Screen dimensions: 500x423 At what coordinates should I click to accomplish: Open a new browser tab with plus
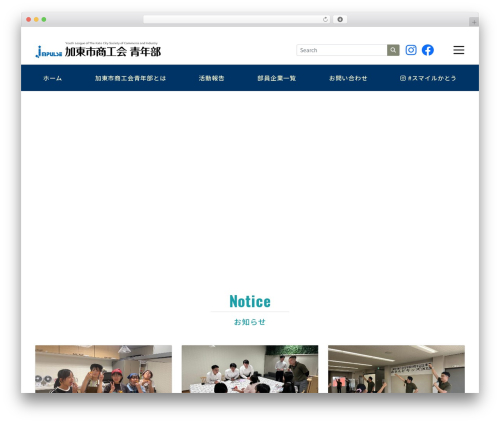[474, 22]
